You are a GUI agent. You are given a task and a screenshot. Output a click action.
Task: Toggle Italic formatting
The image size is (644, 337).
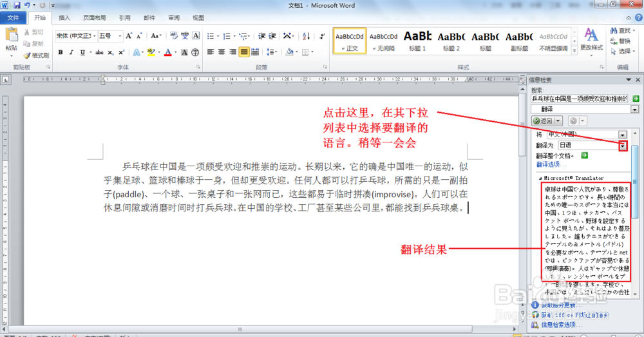pyautogui.click(x=71, y=52)
